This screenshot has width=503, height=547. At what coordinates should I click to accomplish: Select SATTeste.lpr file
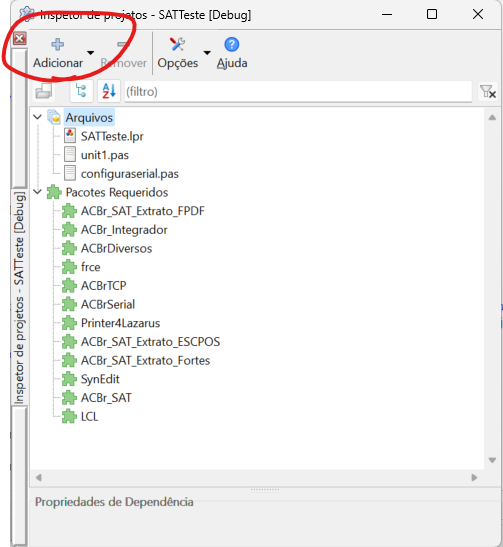pyautogui.click(x=112, y=136)
